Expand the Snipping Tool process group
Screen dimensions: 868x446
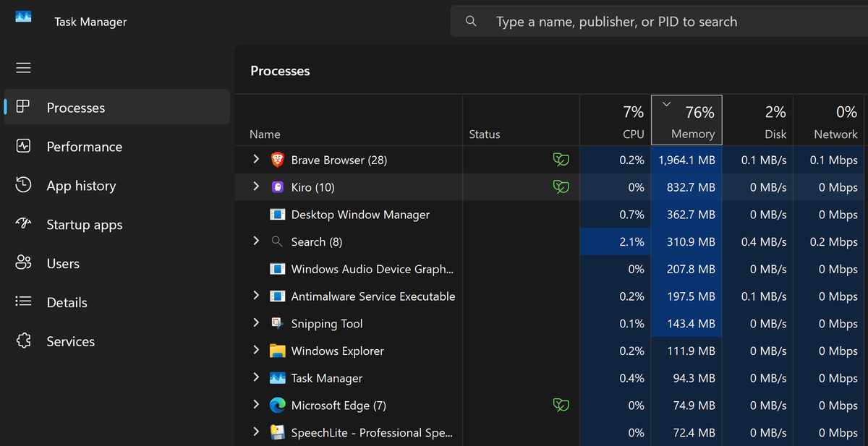[256, 322]
